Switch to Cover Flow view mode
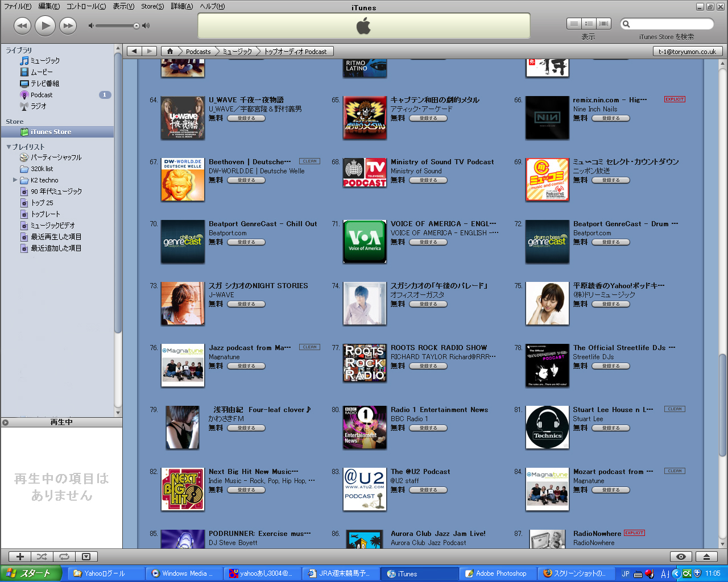Screen dimensions: 728x582 603,24
